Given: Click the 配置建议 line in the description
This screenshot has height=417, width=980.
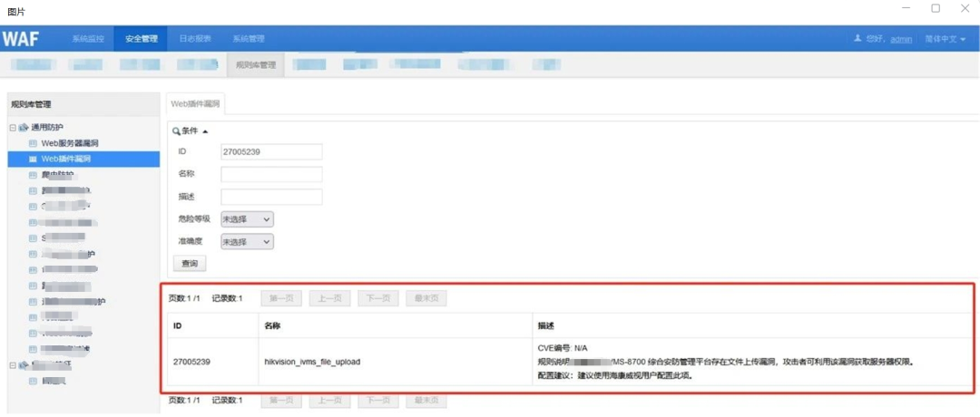Looking at the screenshot, I should 615,377.
